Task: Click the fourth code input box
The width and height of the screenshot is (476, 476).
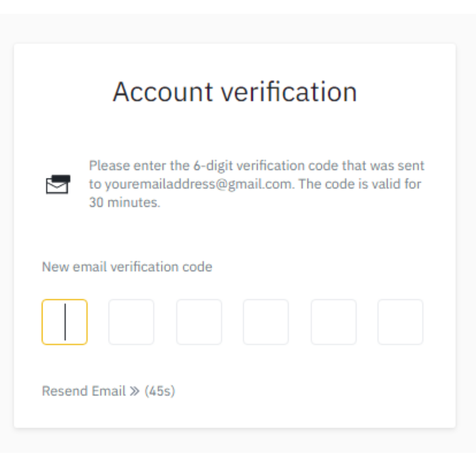Action: coord(266,321)
